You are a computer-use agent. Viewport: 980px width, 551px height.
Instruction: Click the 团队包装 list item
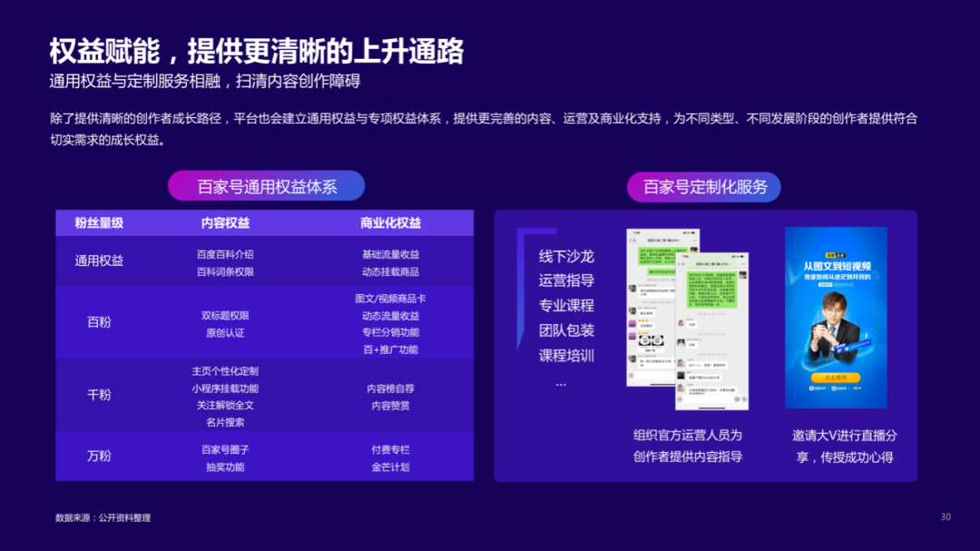point(566,330)
